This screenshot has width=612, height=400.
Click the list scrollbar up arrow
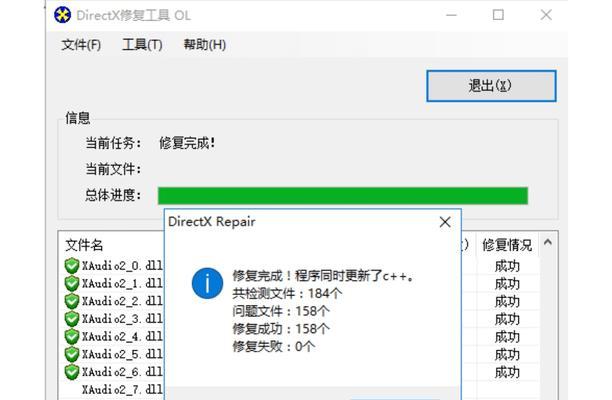click(x=548, y=242)
